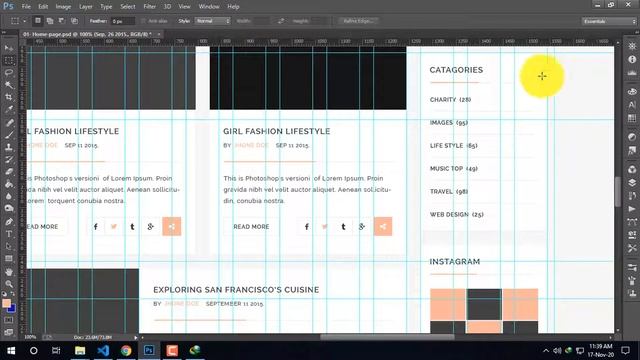
Task: Select the Brush tool
Action: tap(9, 135)
